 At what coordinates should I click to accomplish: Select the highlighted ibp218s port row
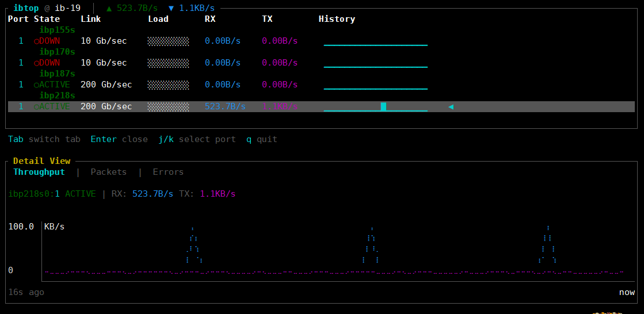coord(321,106)
